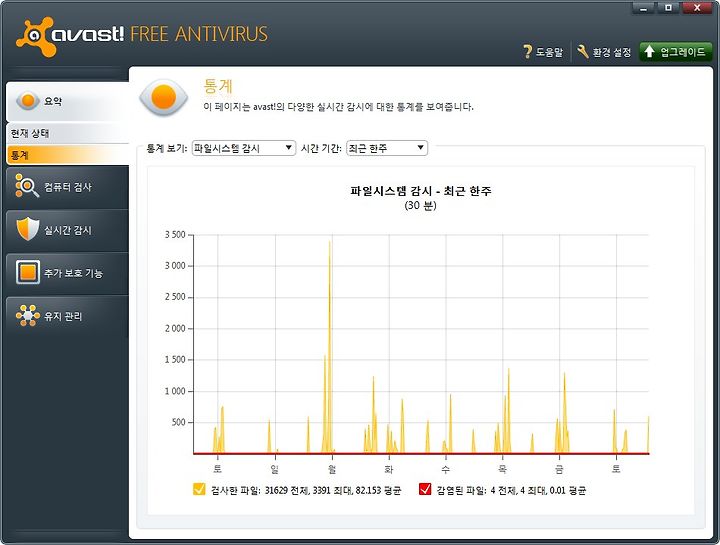Click the molecule icon for 유지 관리
720x545 pixels.
[28, 315]
